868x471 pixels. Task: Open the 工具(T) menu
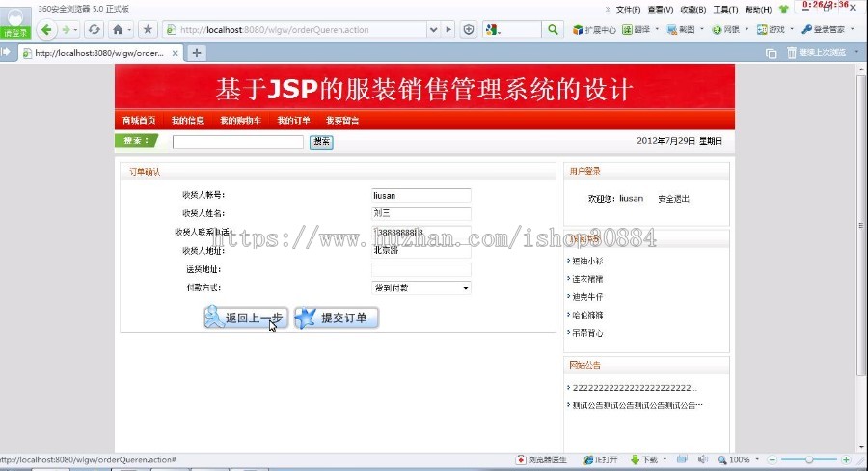(725, 10)
